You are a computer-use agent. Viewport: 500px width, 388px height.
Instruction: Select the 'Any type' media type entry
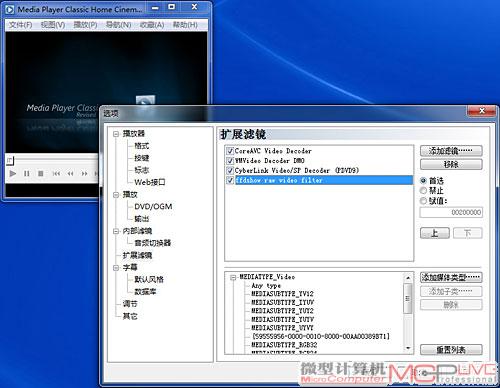click(x=266, y=286)
